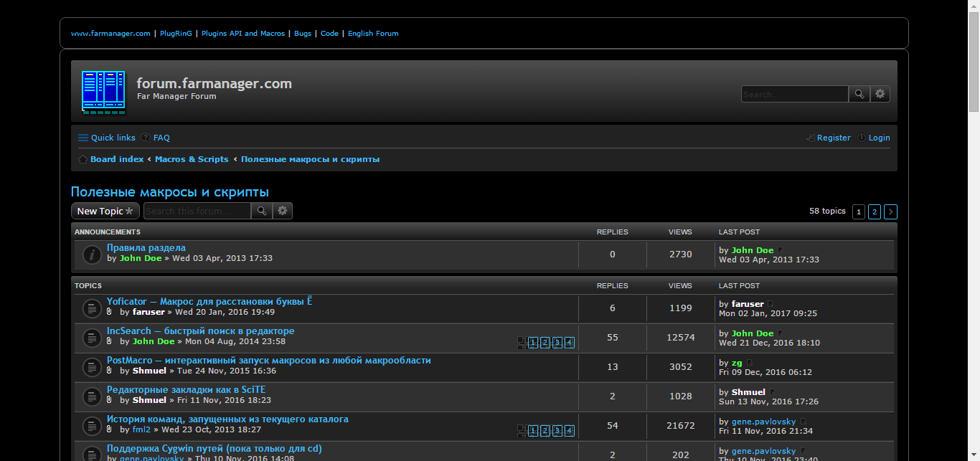Click the announcement info icon for Правила раздела
Image resolution: width=980 pixels, height=461 pixels.
point(91,255)
